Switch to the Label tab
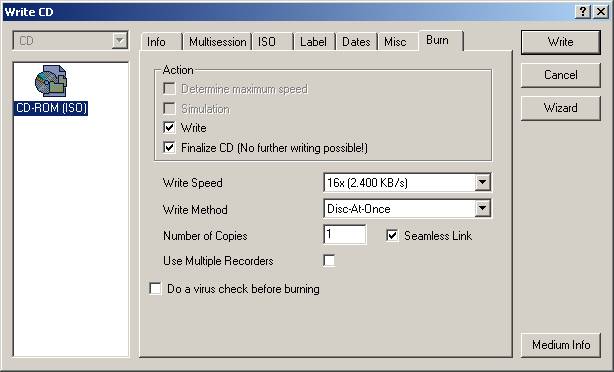This screenshot has height=372, width=614. [315, 42]
